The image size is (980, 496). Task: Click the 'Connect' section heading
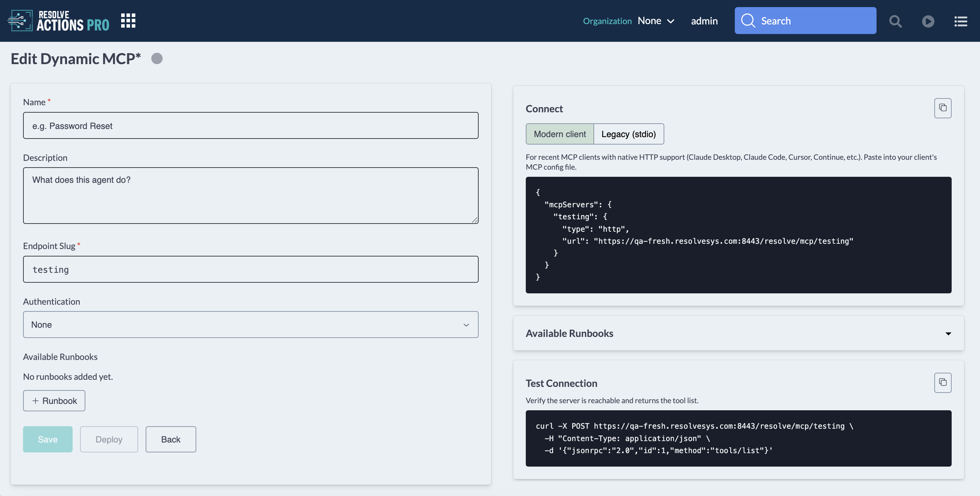(x=544, y=109)
